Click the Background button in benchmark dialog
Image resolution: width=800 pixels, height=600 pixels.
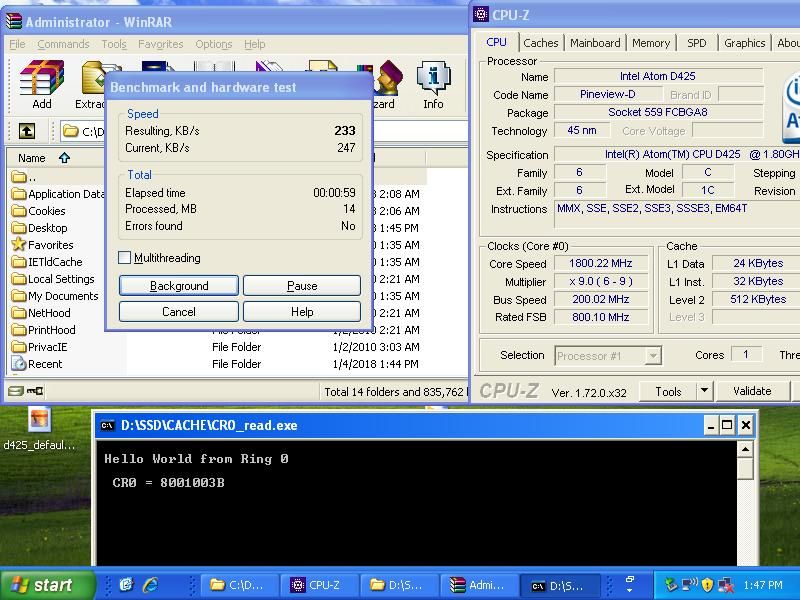pyautogui.click(x=179, y=286)
